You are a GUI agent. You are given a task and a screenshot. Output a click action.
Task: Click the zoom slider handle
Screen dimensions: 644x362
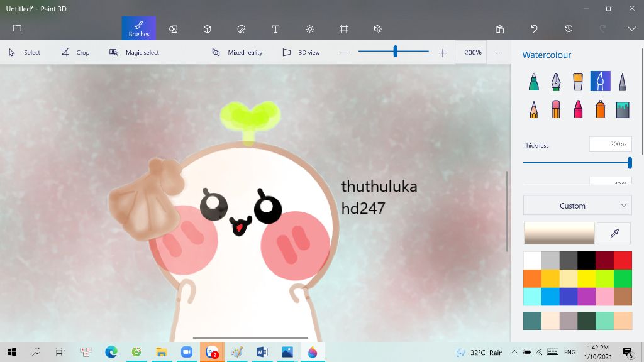point(395,52)
